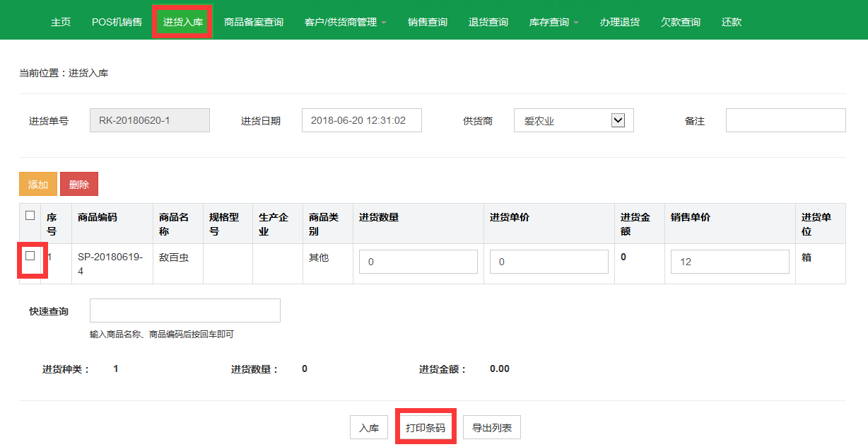
Task: Click the 销售单价 input showing 12
Action: tap(730, 262)
